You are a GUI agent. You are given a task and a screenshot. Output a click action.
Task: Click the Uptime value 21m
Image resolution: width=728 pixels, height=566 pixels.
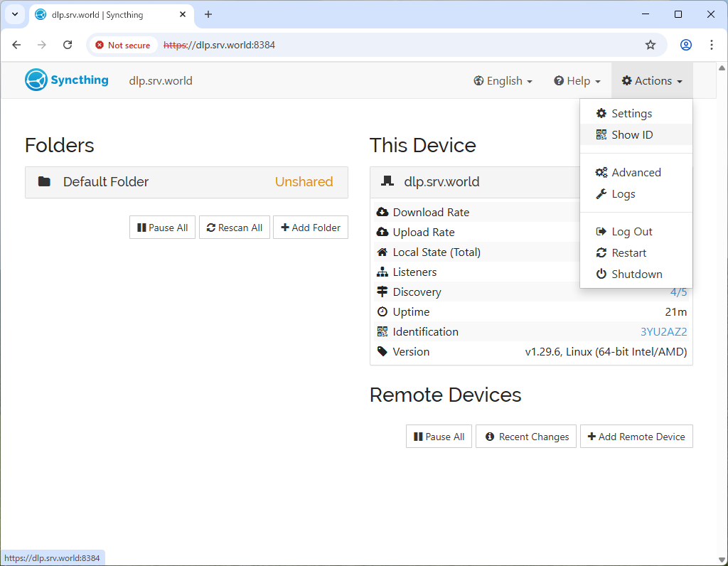[x=676, y=312]
